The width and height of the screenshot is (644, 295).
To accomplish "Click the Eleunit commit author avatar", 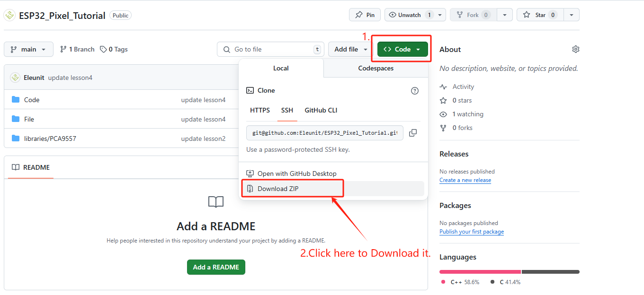I will (15, 78).
